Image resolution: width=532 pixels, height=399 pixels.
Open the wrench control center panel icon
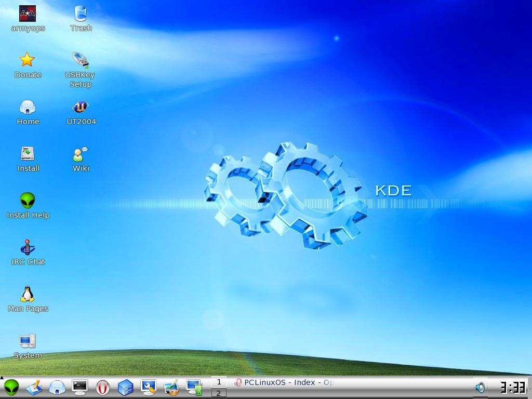[149, 387]
